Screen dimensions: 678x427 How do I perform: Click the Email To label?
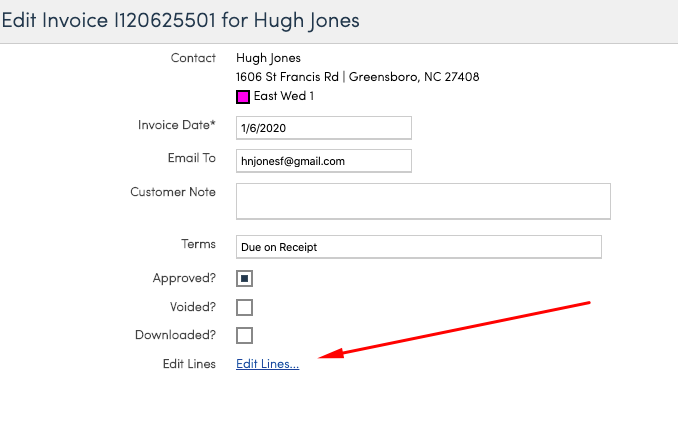pyautogui.click(x=191, y=158)
